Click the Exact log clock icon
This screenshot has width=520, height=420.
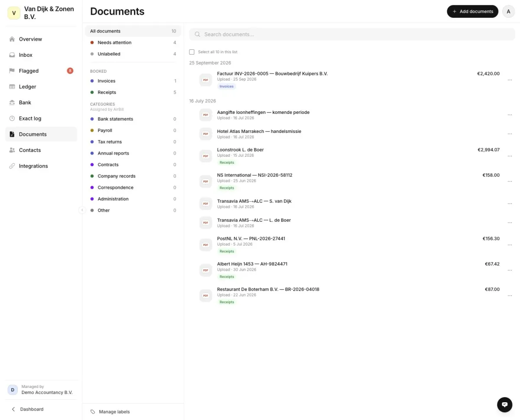coord(12,118)
